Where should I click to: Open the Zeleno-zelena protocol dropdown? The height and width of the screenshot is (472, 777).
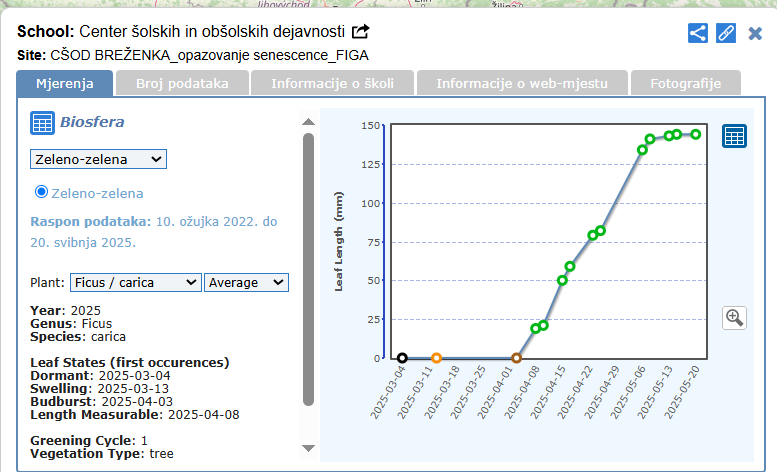click(98, 159)
